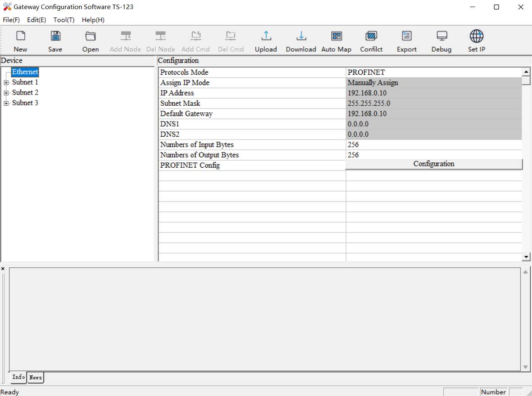The height and width of the screenshot is (396, 532).
Task: Click the New file toolbar icon
Action: 20,41
